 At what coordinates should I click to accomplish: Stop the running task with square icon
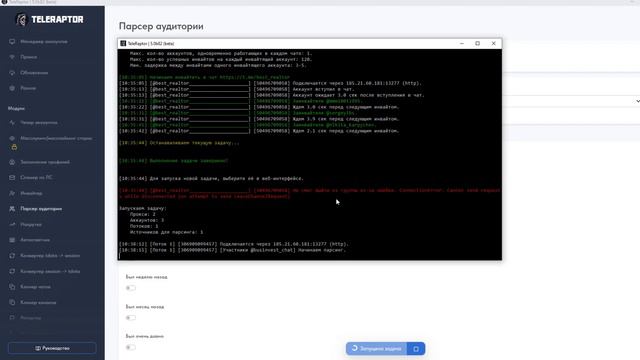[x=416, y=349]
